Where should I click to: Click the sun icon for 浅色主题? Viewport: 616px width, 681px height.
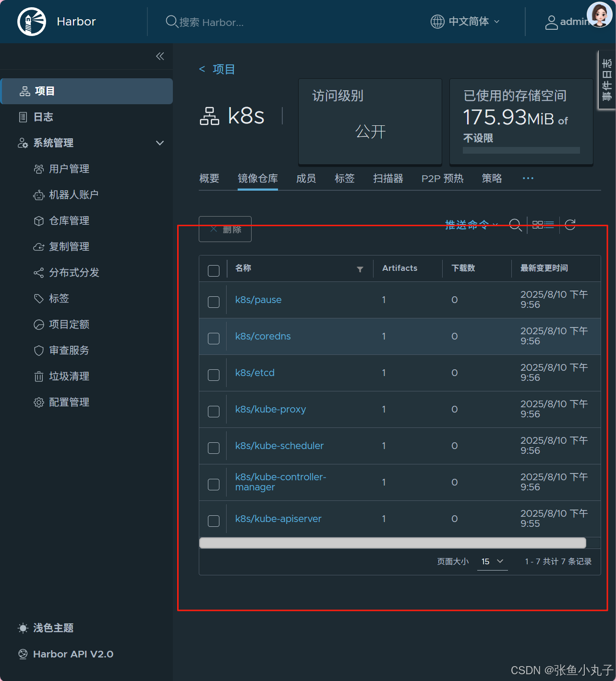pos(23,628)
